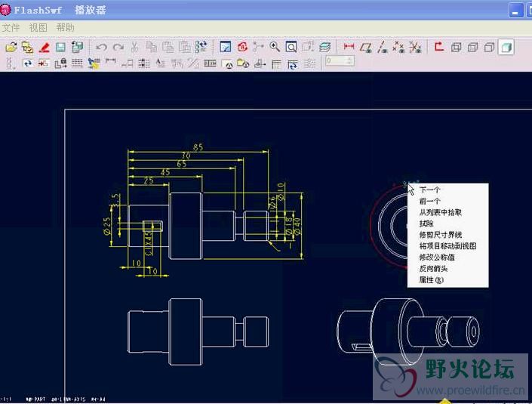
Task: Click the copy icon
Action: tap(152, 47)
